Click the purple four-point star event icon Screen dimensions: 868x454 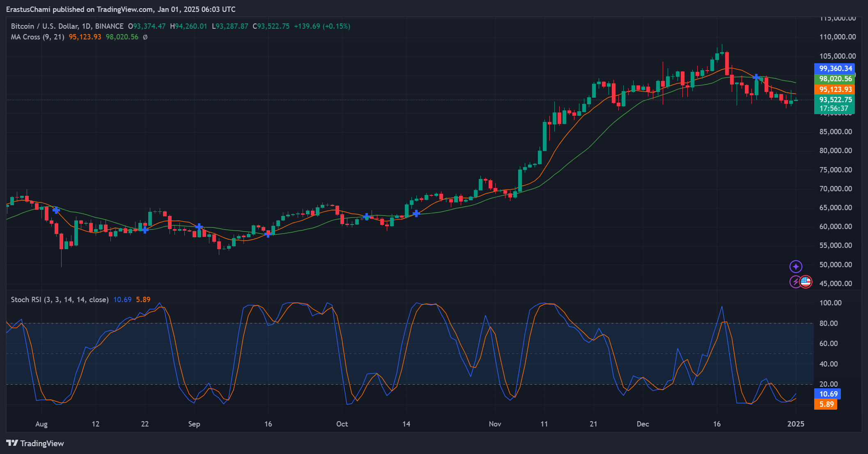[x=796, y=267]
